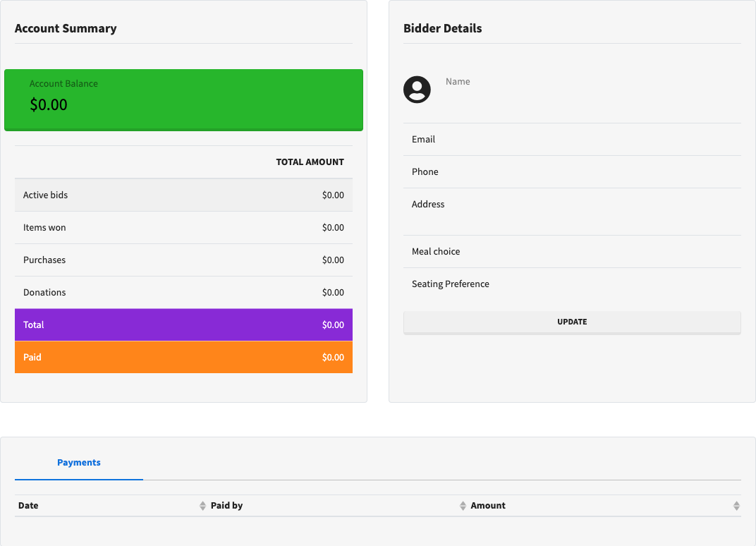Screen dimensions: 756x546
Task: Click the Name label beside avatar
Action: tap(458, 82)
